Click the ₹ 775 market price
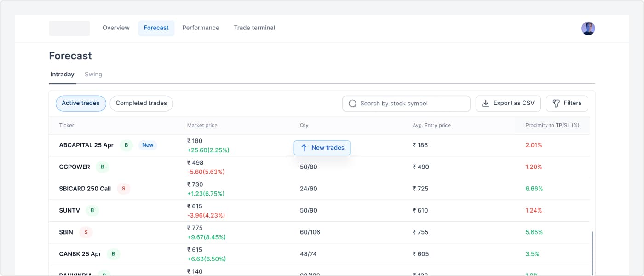 pos(195,228)
